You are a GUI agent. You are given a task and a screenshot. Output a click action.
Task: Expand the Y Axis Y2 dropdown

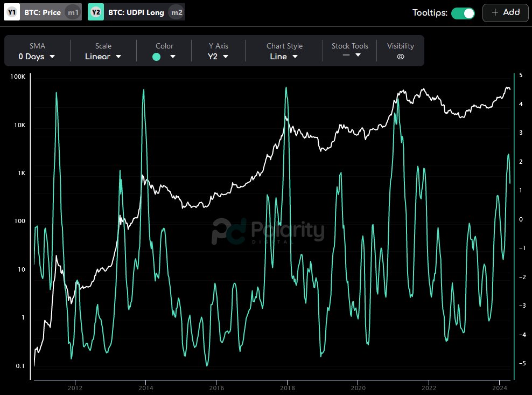218,56
